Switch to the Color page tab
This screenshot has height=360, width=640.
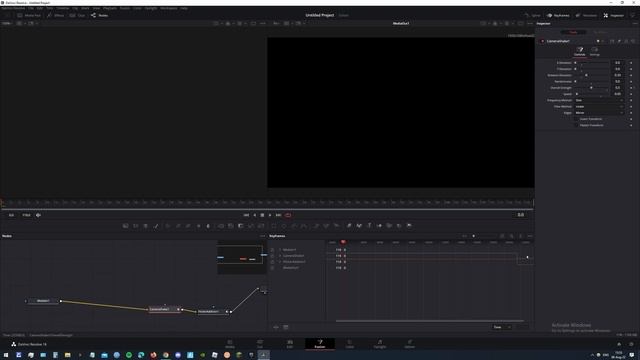pyautogui.click(x=350, y=344)
